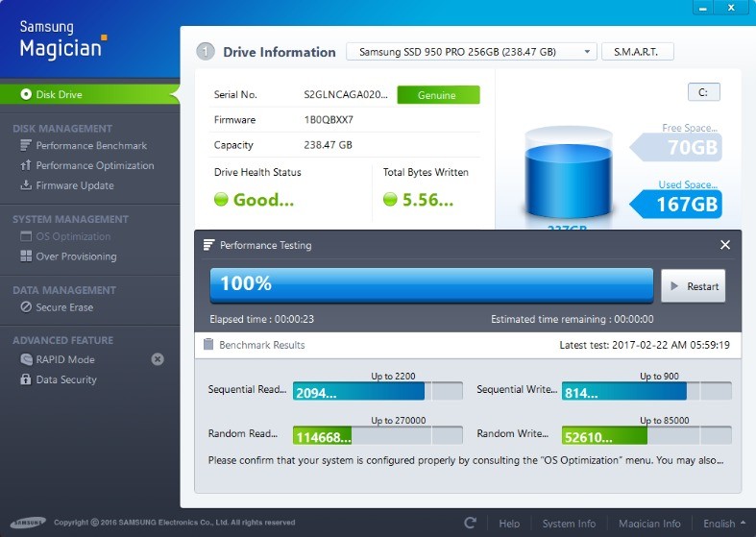Click the Good drive health status
Image resolution: width=756 pixels, height=537 pixels.
(x=263, y=199)
